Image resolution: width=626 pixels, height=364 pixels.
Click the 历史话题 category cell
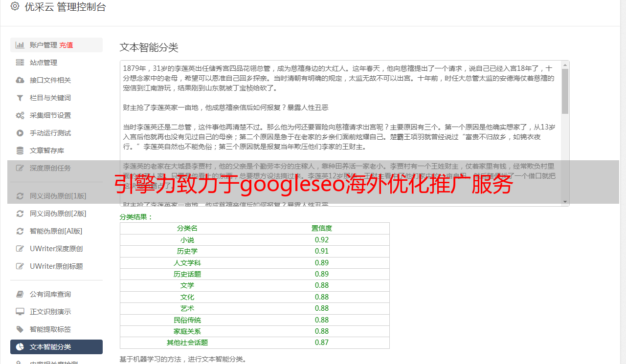click(x=187, y=274)
